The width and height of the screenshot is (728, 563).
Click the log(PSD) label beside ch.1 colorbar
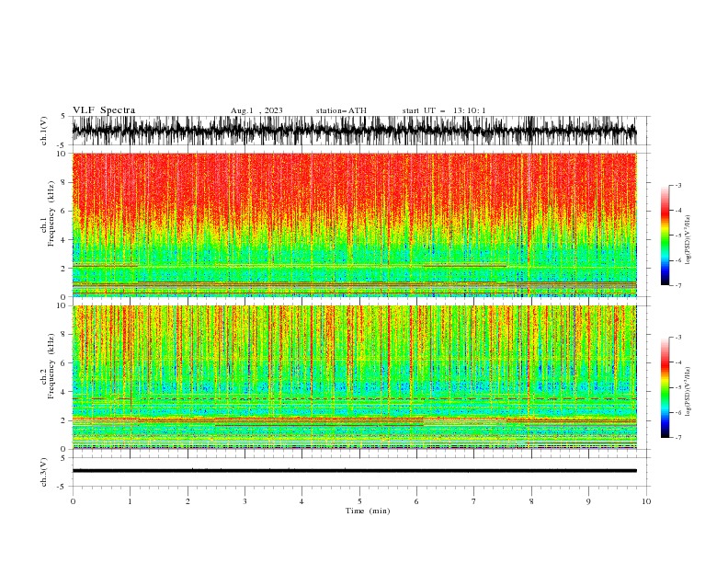[688, 240]
